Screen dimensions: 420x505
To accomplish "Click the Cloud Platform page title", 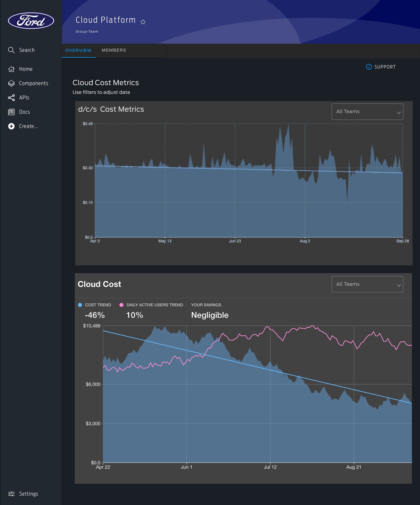I will [x=106, y=20].
